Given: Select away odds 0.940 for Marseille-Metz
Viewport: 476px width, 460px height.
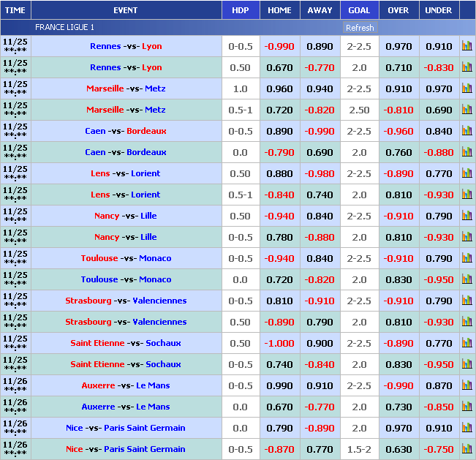Looking at the screenshot, I should coord(320,88).
